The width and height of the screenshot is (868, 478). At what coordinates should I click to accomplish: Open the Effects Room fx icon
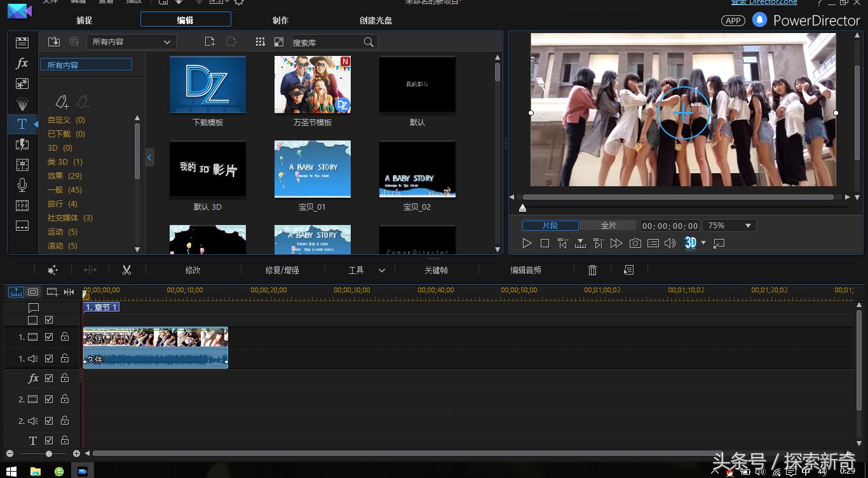pyautogui.click(x=22, y=63)
